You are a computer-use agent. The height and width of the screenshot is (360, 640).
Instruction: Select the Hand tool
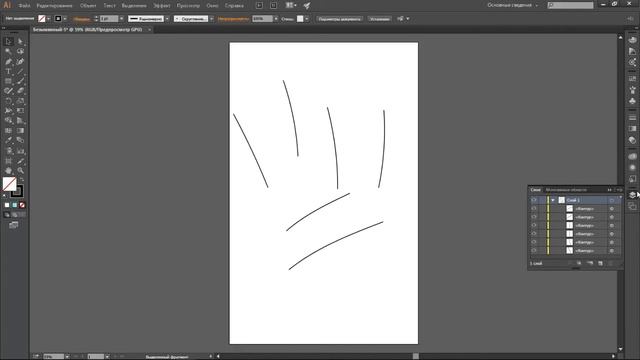(x=8, y=171)
